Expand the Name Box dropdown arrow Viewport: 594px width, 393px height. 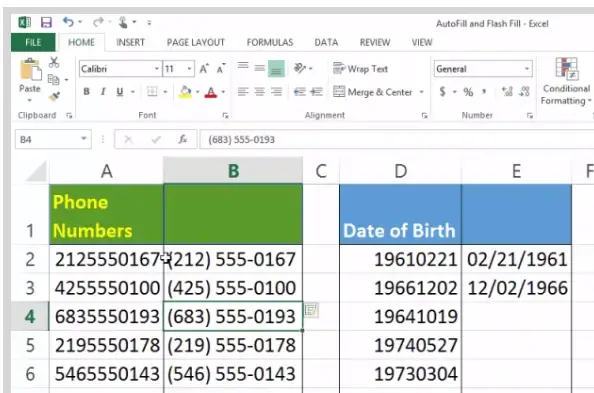tap(84, 139)
